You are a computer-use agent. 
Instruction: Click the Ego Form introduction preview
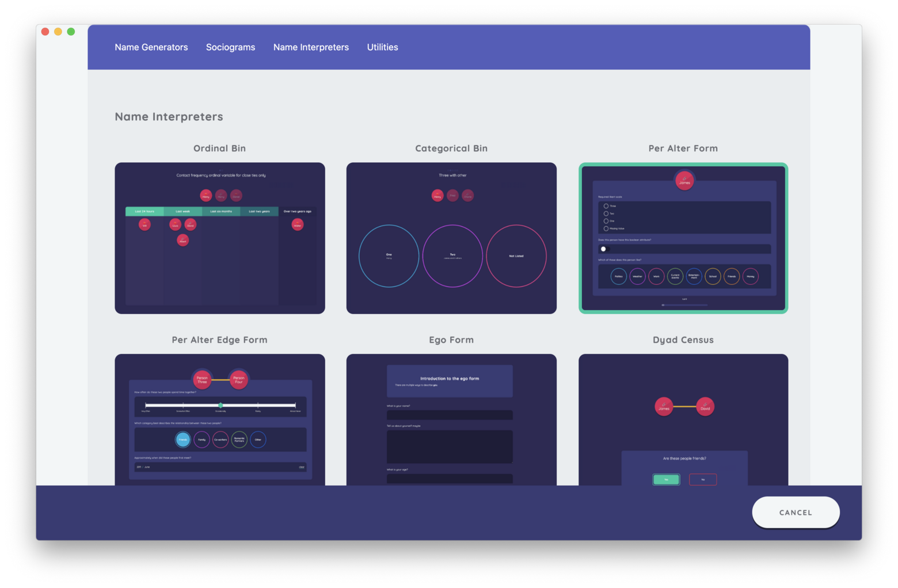point(449,381)
